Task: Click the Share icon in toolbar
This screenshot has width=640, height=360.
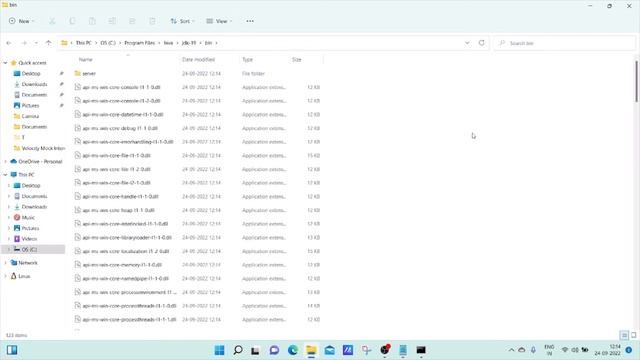Action: [x=132, y=21]
